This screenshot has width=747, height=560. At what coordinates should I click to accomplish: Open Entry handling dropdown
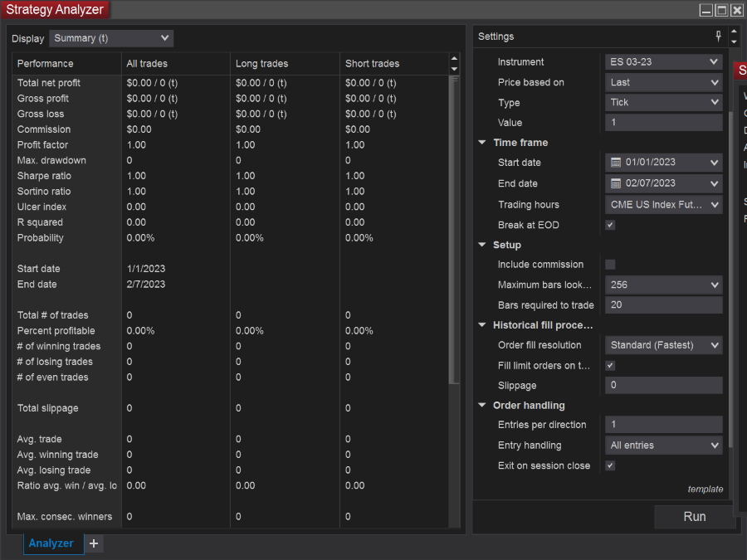pyautogui.click(x=664, y=446)
